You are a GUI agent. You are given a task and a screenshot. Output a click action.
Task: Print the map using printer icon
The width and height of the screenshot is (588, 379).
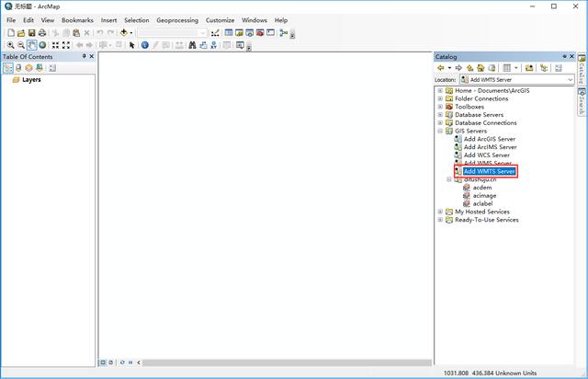(x=42, y=33)
